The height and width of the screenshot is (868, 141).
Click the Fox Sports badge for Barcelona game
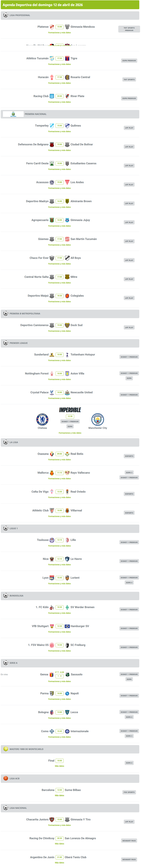pos(129,792)
